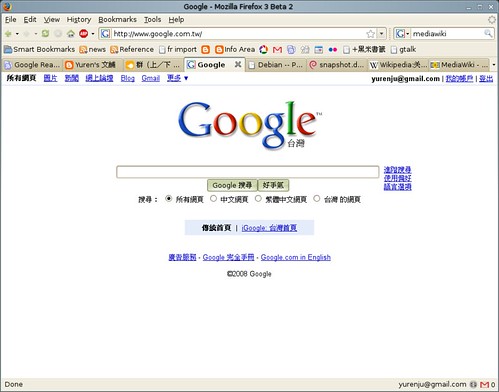Image resolution: width=499 pixels, height=392 pixels.
Task: Open the Blogger bookmark icon before Info Area
Action: point(206,50)
